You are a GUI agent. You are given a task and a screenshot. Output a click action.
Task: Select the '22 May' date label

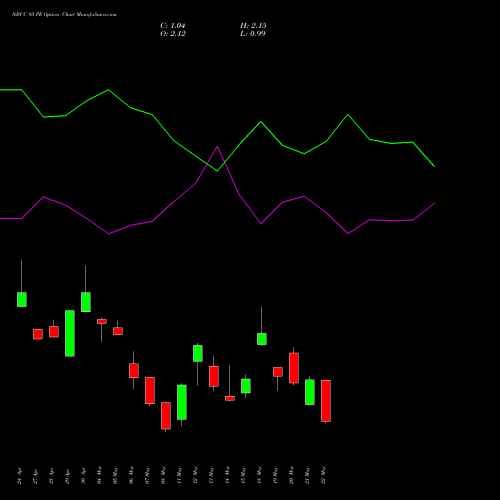[323, 475]
